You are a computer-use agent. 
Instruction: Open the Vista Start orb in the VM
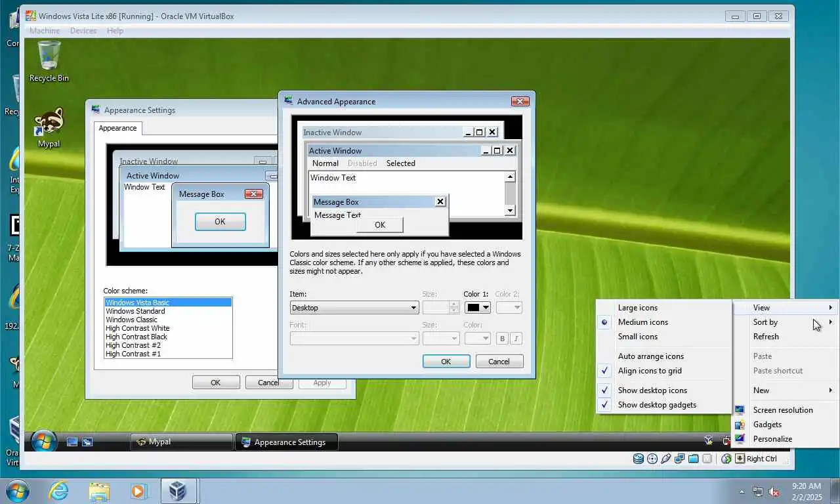[44, 442]
